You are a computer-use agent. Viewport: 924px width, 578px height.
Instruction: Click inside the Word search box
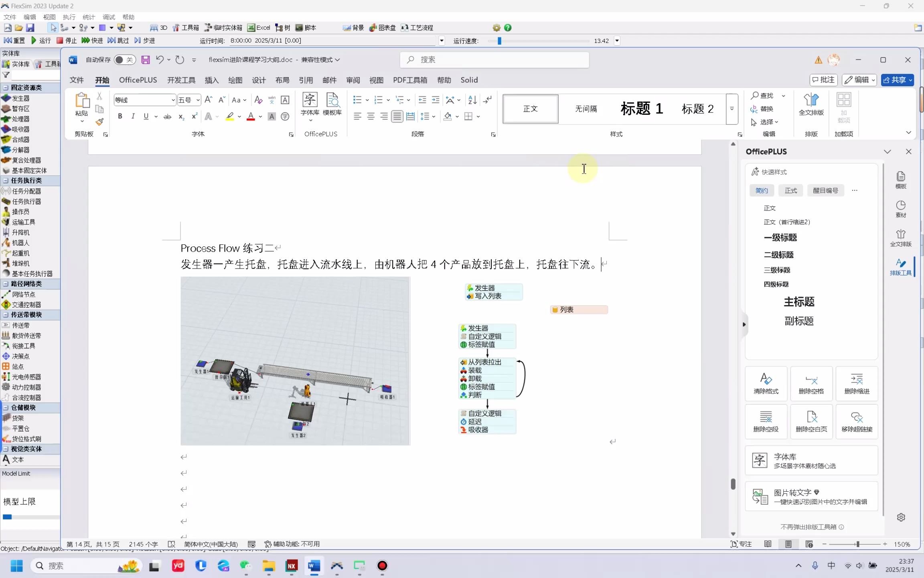(493, 59)
